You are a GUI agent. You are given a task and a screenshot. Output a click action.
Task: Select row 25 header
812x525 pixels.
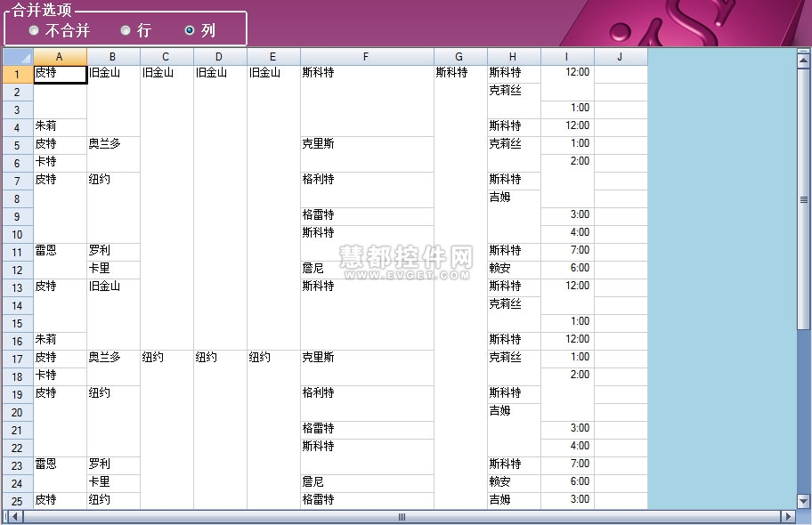[18, 501]
